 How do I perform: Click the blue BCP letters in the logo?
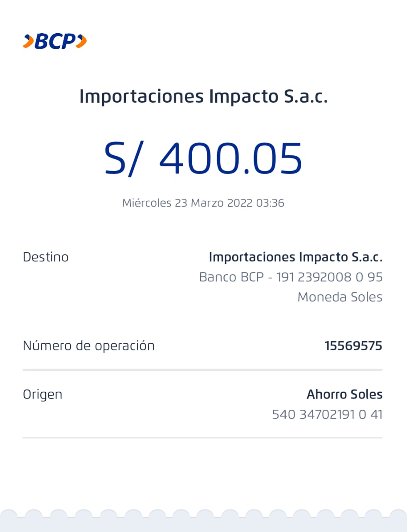[x=55, y=42]
